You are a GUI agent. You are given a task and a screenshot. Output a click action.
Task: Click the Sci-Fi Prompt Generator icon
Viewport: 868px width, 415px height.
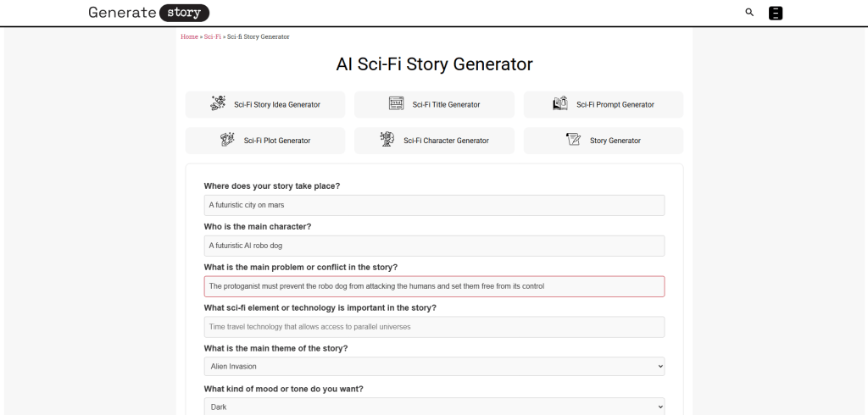(x=559, y=104)
